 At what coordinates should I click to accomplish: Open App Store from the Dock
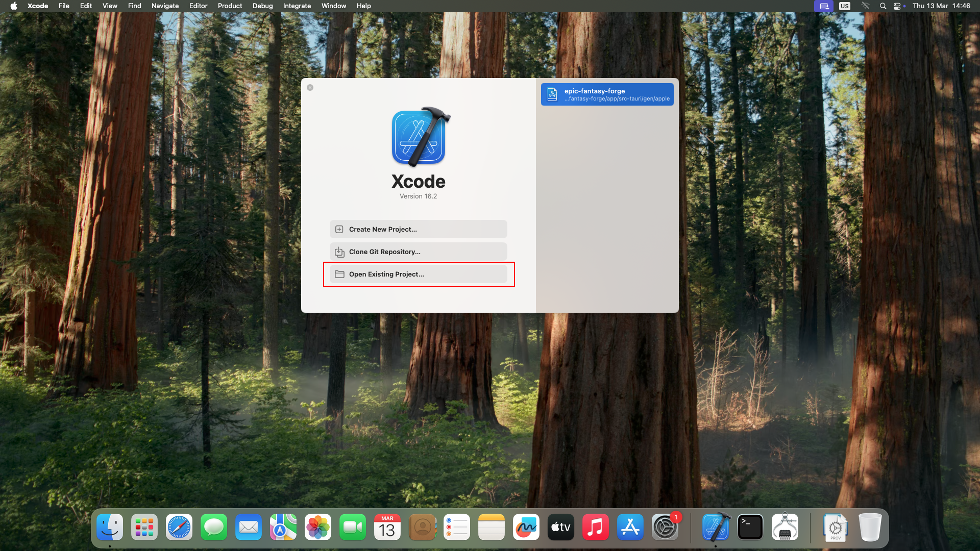tap(630, 527)
